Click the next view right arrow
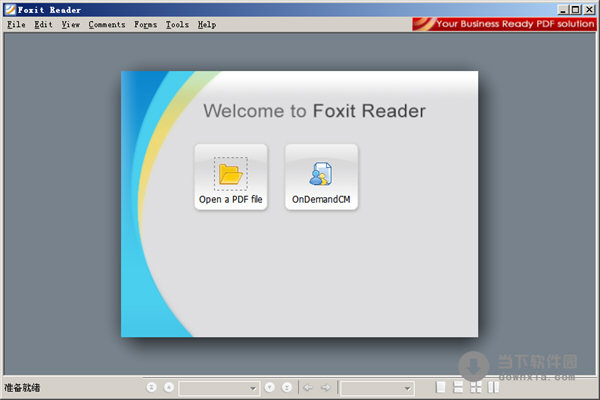 (x=325, y=387)
